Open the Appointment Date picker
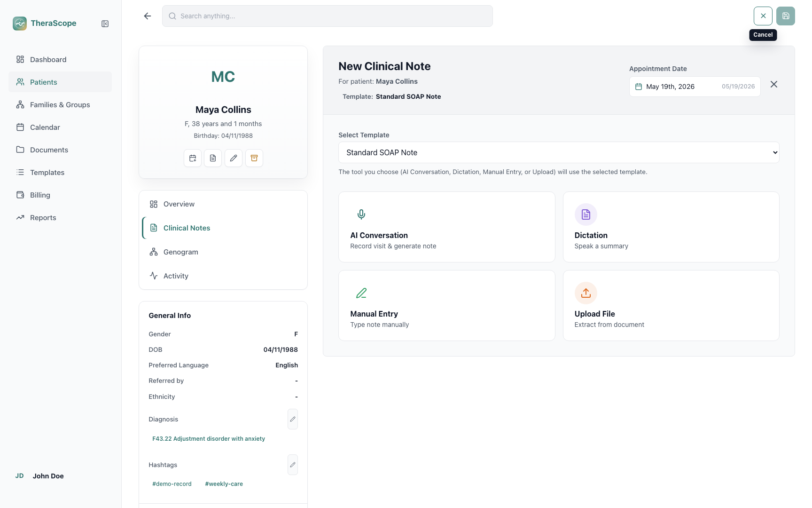Viewport: 812px width, 508px height. [x=695, y=87]
